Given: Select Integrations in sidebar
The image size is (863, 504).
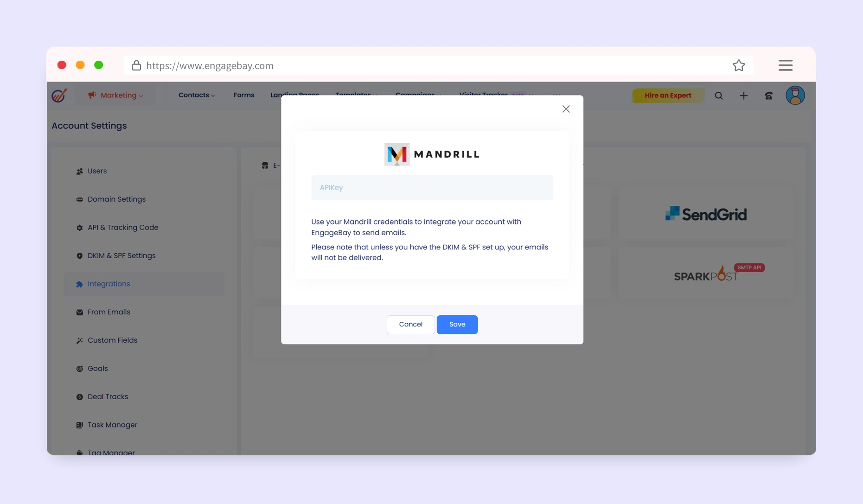Looking at the screenshot, I should click(x=144, y=284).
